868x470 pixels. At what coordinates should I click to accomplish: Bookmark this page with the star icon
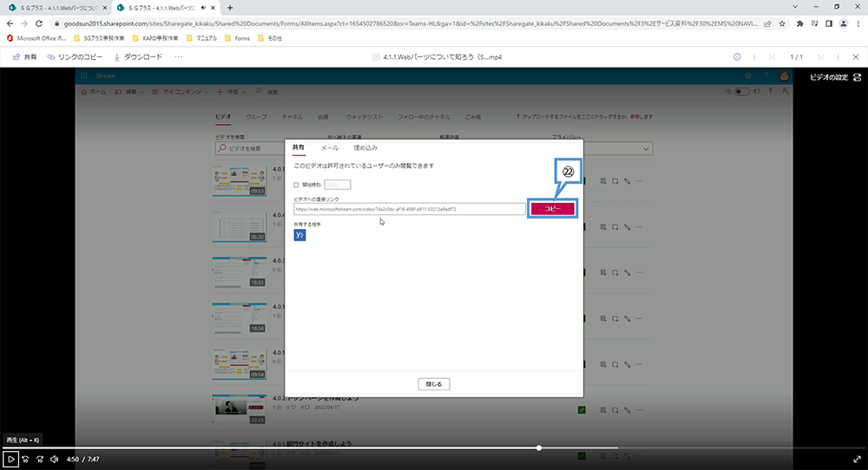point(782,23)
